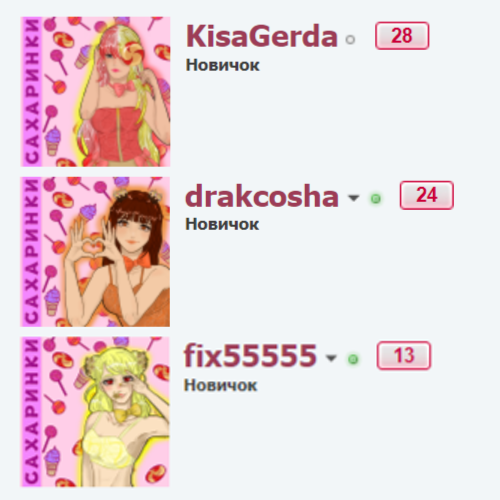
Task: Click the Новичок rank under fix55555
Action: click(221, 385)
